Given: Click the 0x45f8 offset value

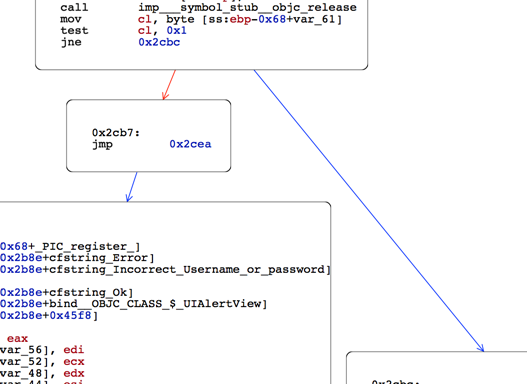Looking at the screenshot, I should coord(70,315).
